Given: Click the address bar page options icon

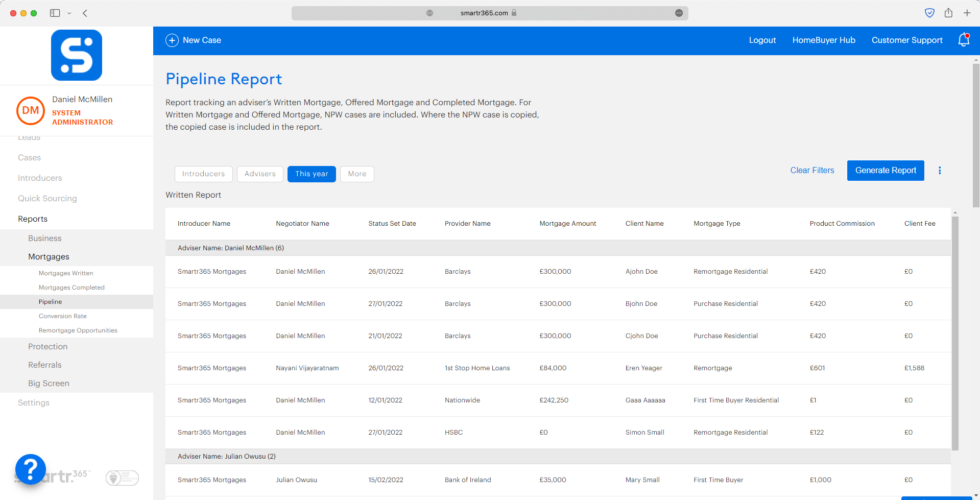Looking at the screenshot, I should point(679,13).
